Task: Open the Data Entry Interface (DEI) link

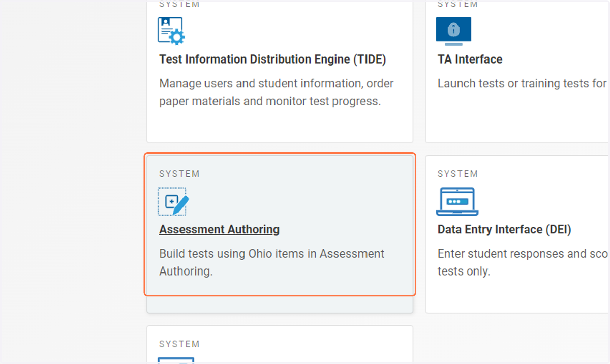Action: 504,230
